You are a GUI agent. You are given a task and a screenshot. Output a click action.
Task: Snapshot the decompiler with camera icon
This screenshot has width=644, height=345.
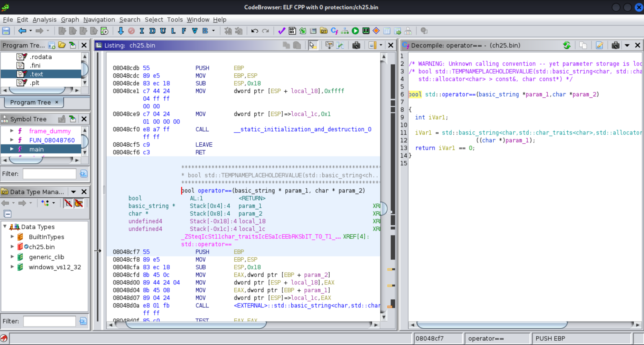[x=615, y=45]
